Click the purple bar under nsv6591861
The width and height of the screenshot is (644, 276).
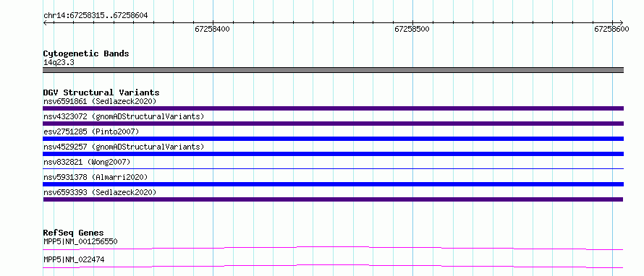pyautogui.click(x=333, y=108)
